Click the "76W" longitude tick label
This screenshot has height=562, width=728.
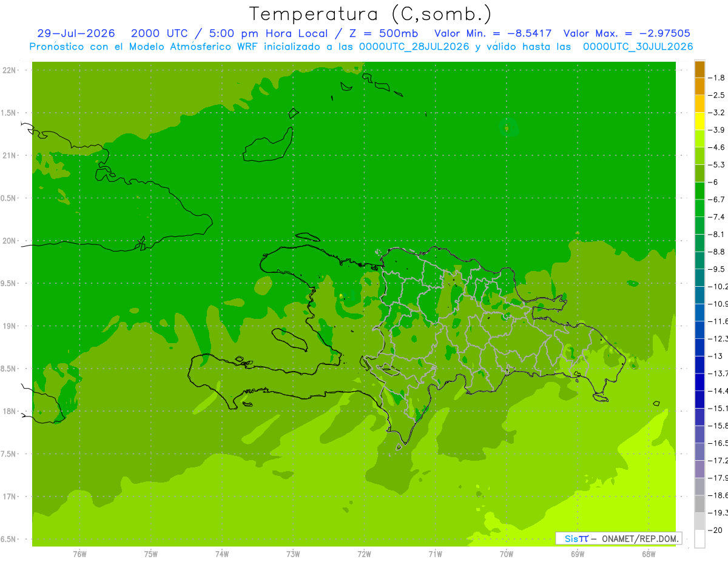[79, 554]
